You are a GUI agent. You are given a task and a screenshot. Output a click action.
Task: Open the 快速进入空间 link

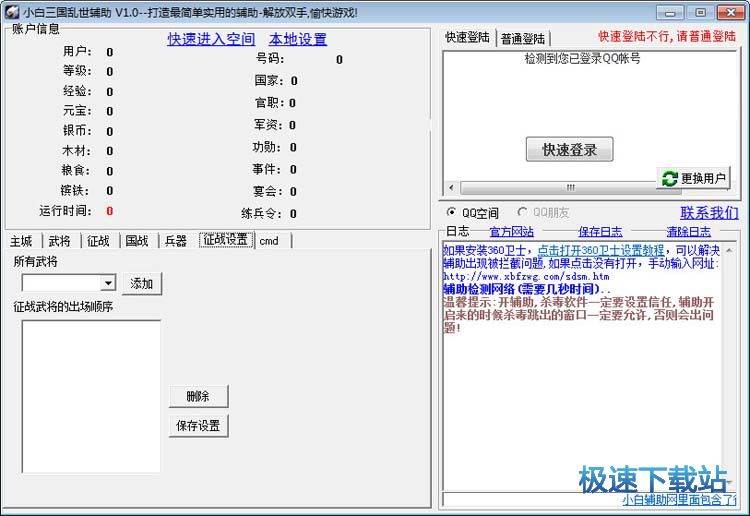click(x=211, y=39)
